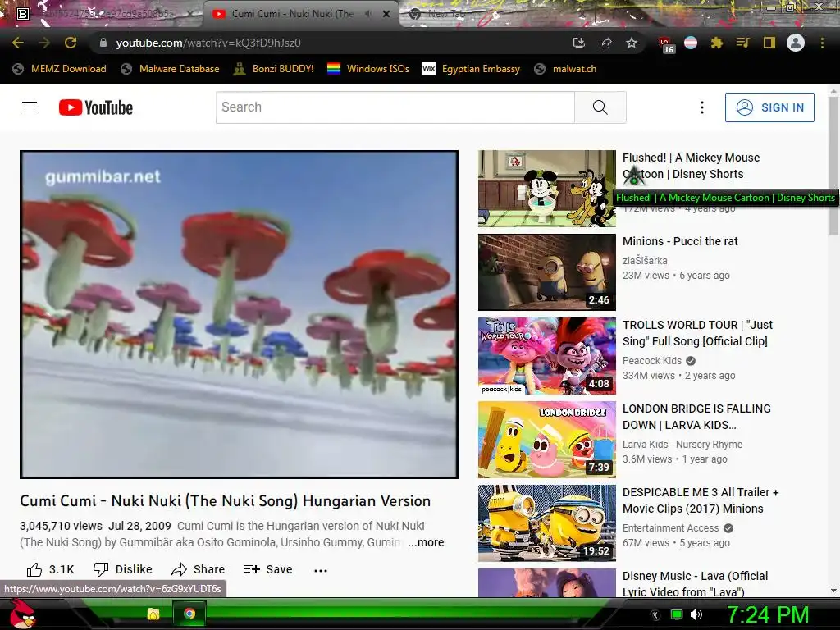Open YouTube settings three-dot menu

[x=702, y=107]
